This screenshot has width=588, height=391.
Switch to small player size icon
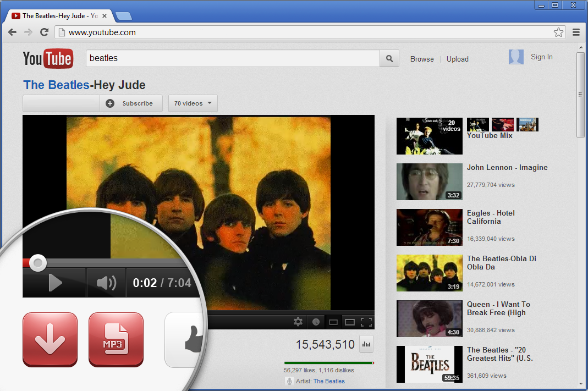[333, 322]
